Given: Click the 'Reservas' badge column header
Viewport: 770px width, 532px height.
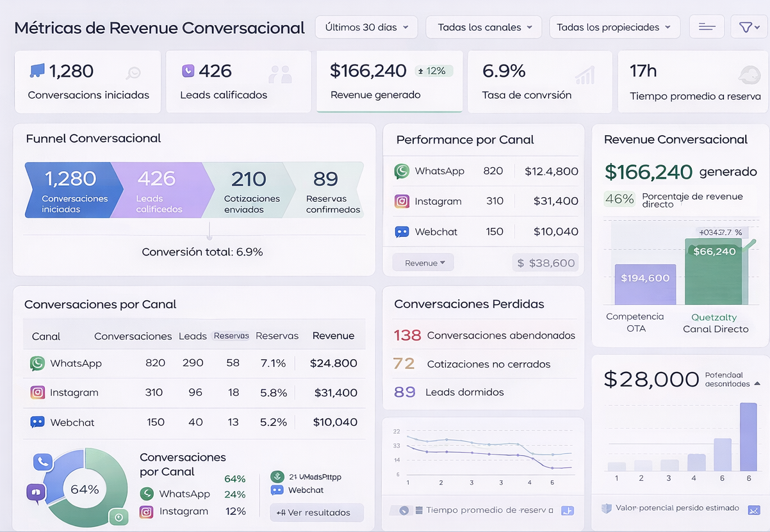Looking at the screenshot, I should pyautogui.click(x=231, y=335).
